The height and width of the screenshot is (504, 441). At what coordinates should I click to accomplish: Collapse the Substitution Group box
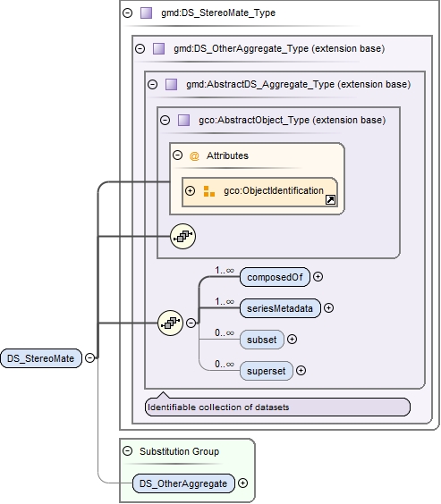tap(128, 451)
